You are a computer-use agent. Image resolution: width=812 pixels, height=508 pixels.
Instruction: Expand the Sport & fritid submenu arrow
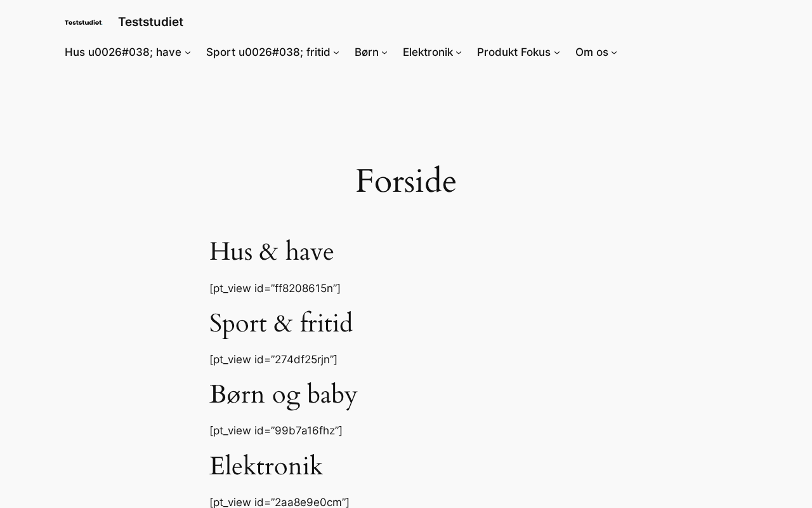[336, 53]
